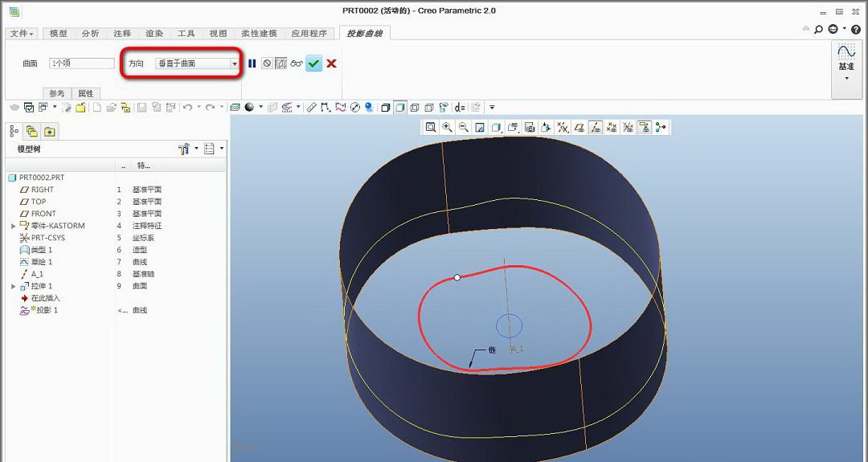Viewport: 868px width, 462px height.
Task: Pause the projection curve tool
Action: coord(252,63)
